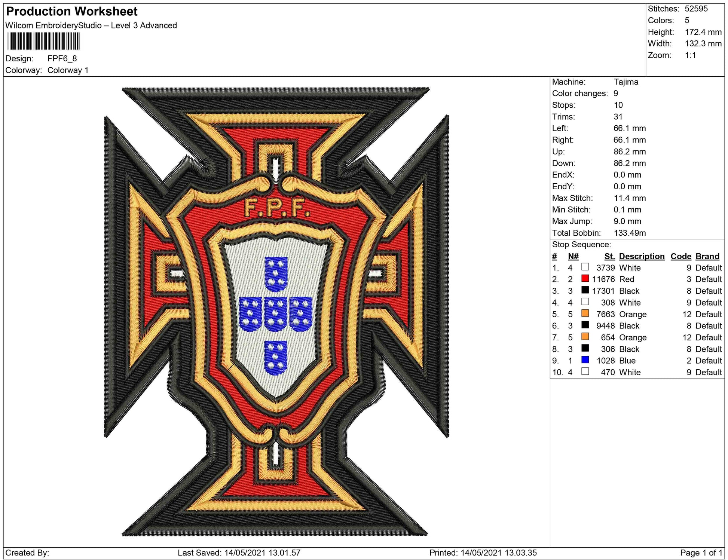Image resolution: width=728 pixels, height=560 pixels.
Task: Click the Stop Sequence heading
Action: pos(581,245)
